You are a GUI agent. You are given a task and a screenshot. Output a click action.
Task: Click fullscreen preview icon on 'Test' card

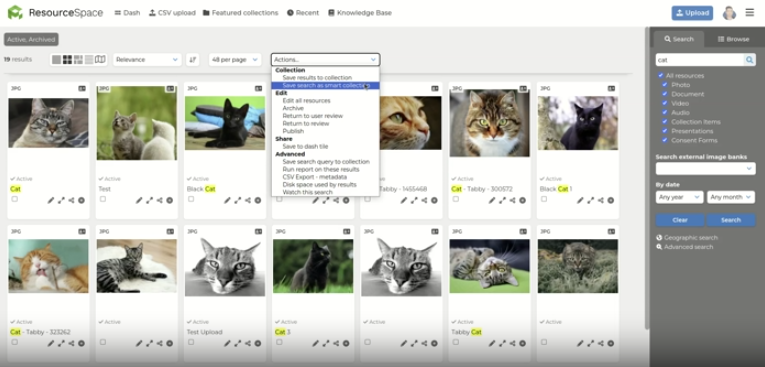coord(149,200)
